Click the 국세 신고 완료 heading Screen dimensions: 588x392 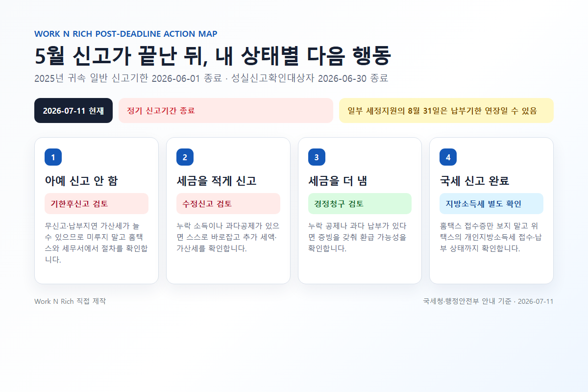coord(475,181)
